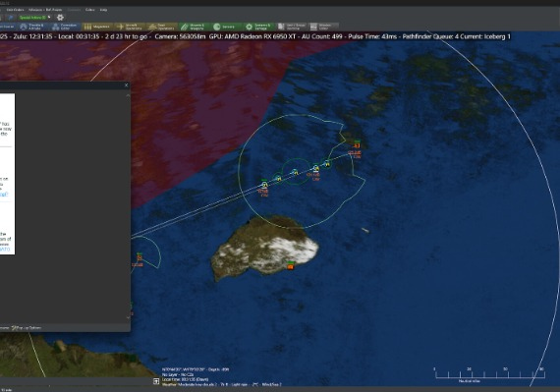
Task: Click the 'AU Count: 499' status text
Action: point(322,36)
